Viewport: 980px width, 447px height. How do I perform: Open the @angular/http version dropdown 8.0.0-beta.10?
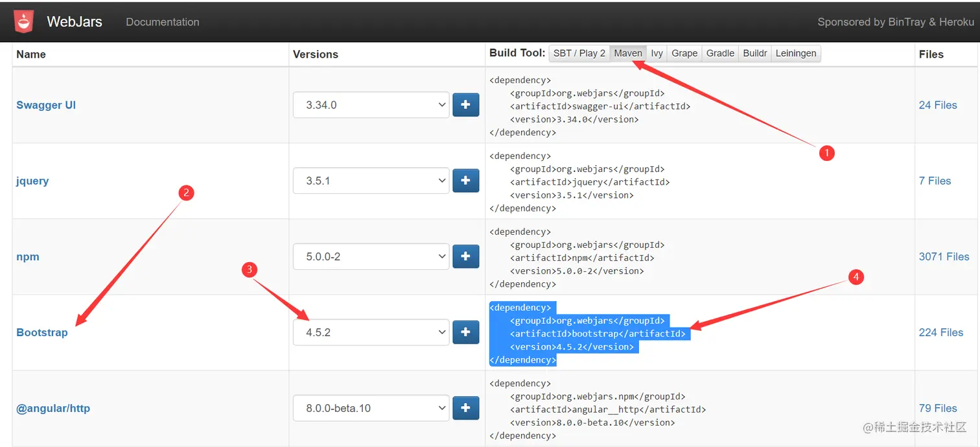(371, 408)
